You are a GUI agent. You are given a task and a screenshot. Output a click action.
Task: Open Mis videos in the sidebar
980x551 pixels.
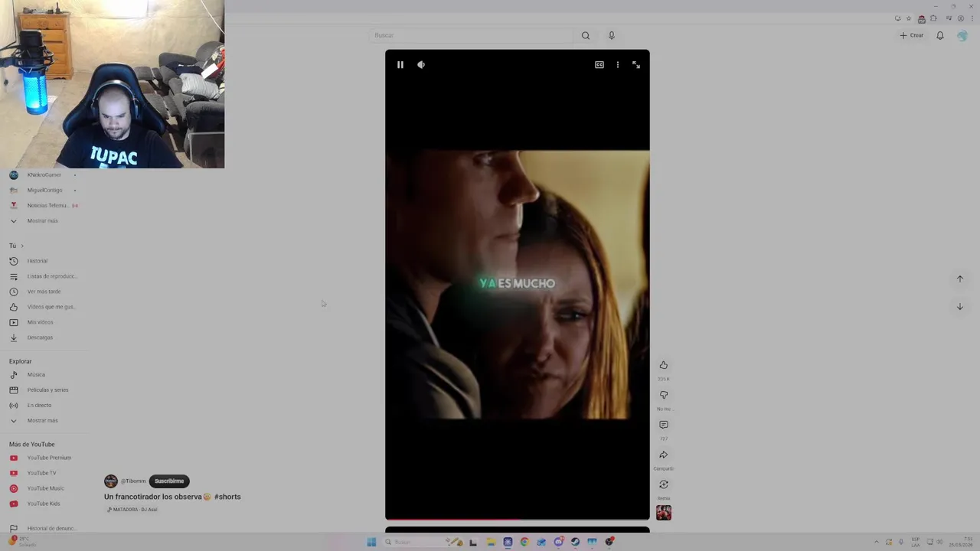(x=40, y=322)
